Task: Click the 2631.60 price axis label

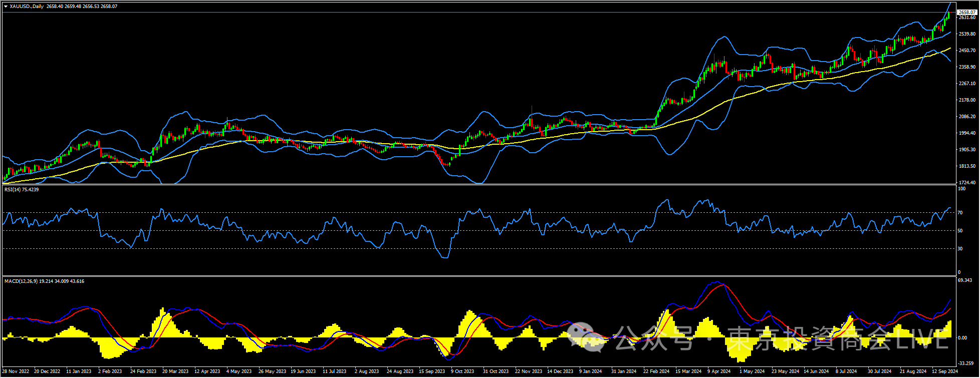Action: (x=966, y=18)
